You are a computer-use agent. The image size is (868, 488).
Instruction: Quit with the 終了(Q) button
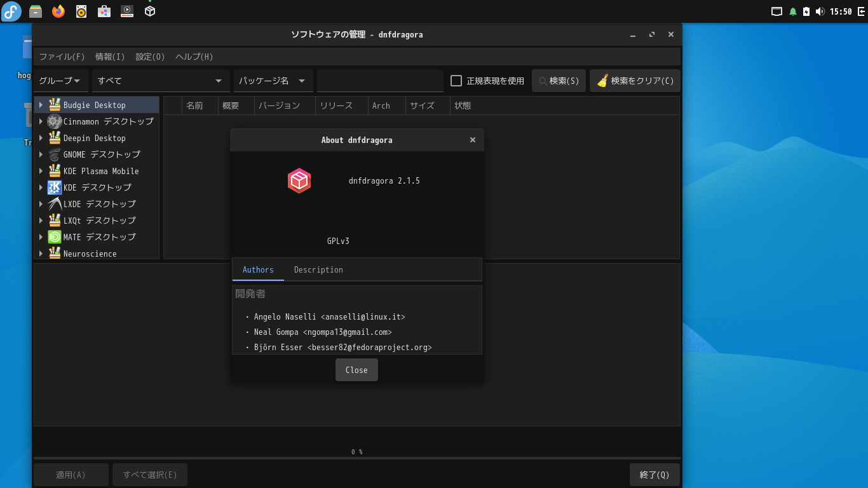point(654,475)
